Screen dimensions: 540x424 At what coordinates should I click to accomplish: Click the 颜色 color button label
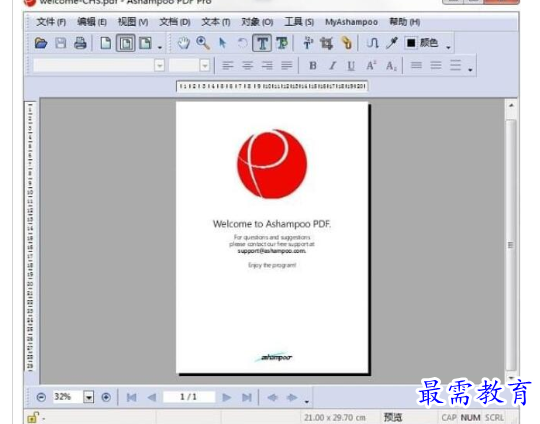click(x=429, y=43)
